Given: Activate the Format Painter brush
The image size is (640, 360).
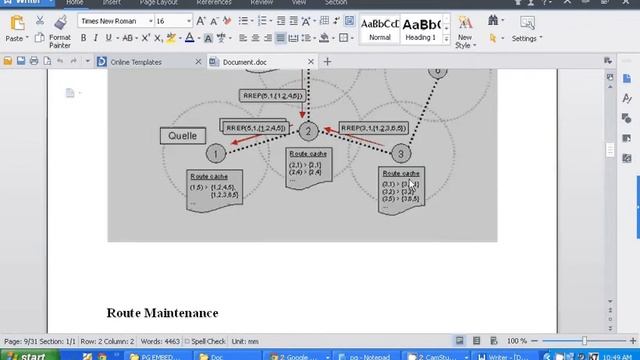Looking at the screenshot, I should pos(60,22).
